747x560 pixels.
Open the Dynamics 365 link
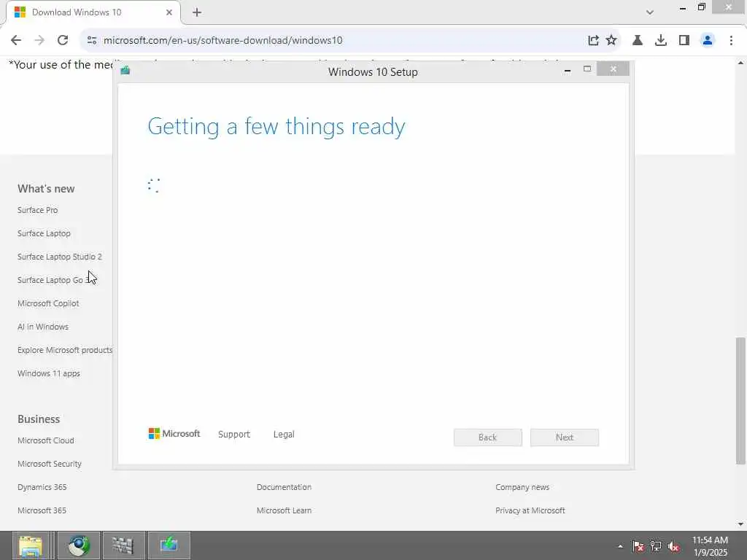point(42,487)
